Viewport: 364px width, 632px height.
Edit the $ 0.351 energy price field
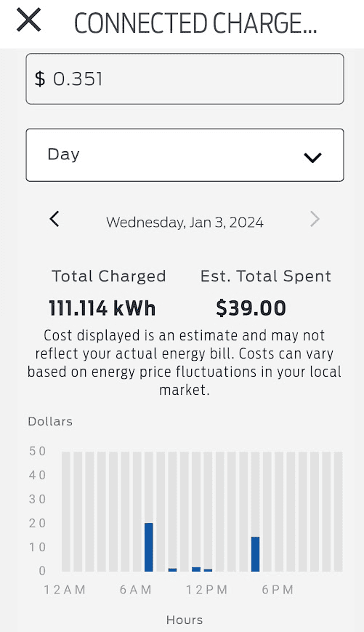pyautogui.click(x=185, y=79)
